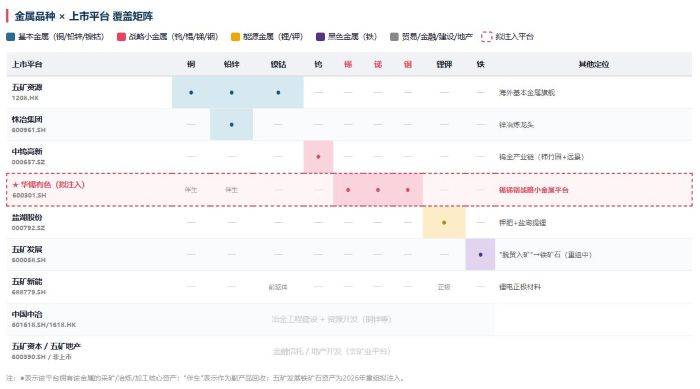Screen dimensions: 700x389
Task: Click the code 600390.SH / 非上市
Action: point(42,357)
